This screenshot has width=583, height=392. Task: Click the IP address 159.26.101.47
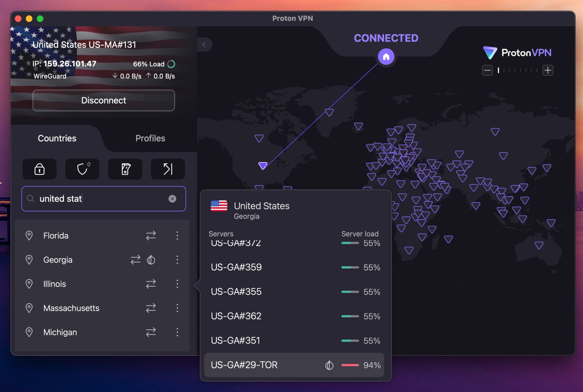(70, 64)
